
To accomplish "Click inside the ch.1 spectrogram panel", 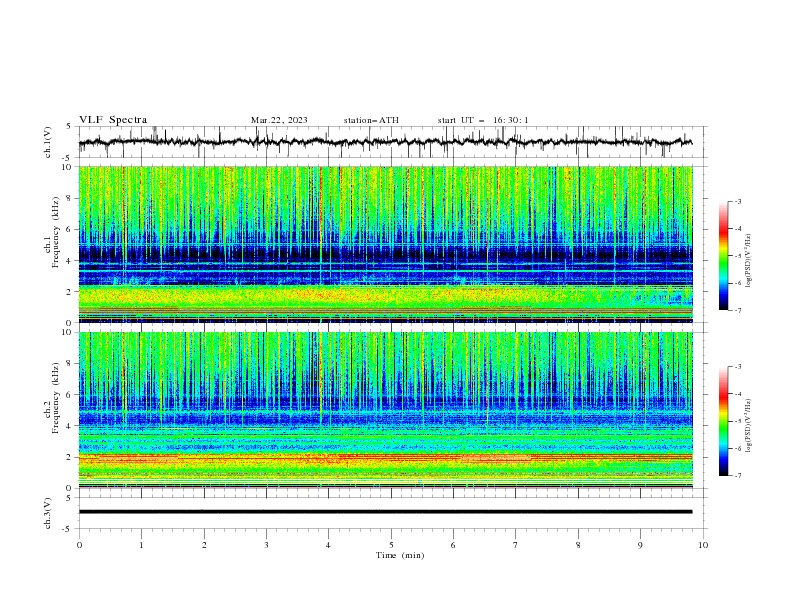I will (x=385, y=244).
